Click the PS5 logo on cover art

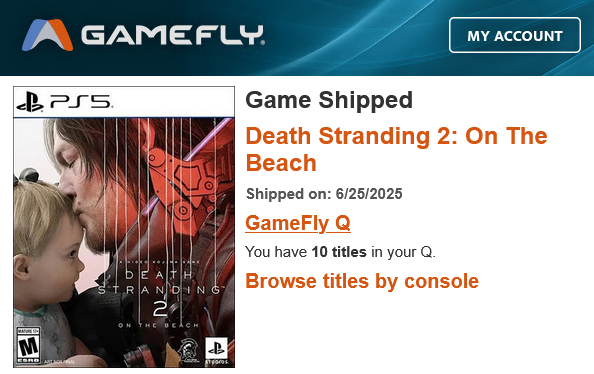tap(64, 102)
